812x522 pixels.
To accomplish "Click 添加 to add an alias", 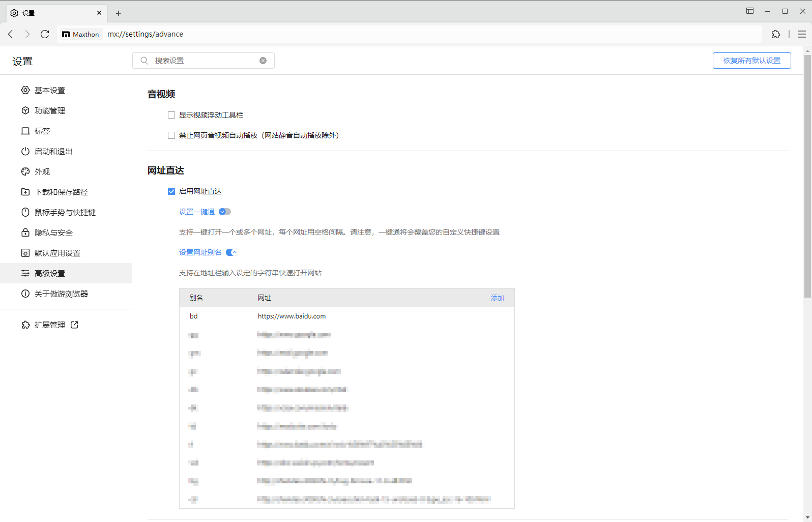I will click(497, 298).
